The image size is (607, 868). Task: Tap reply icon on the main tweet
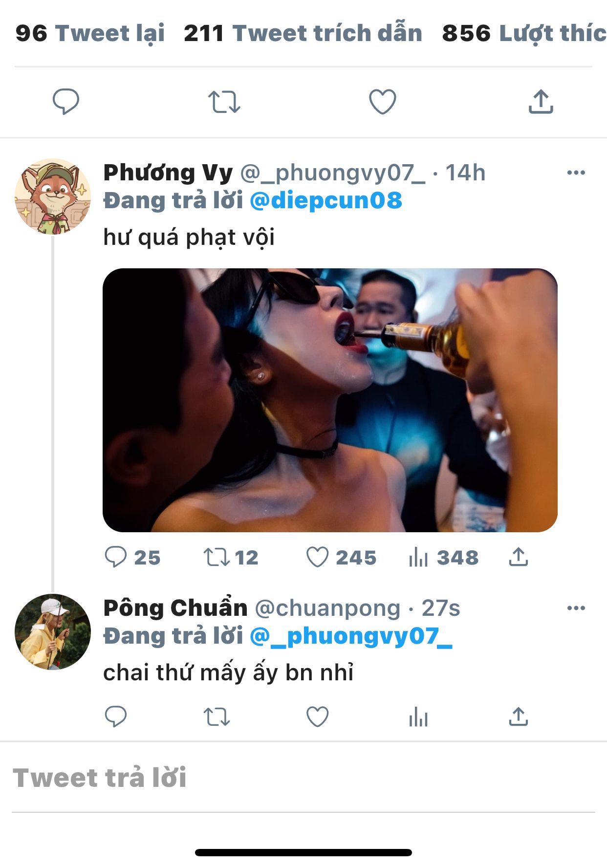65,102
